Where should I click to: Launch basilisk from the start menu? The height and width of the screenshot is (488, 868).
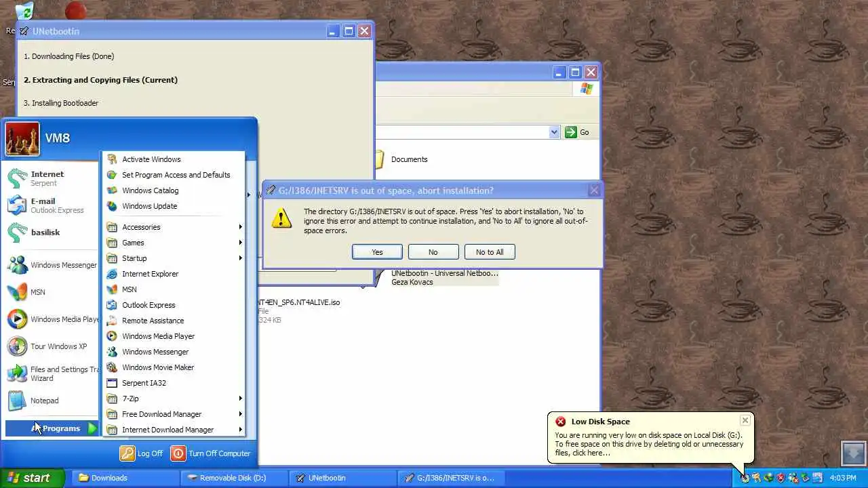click(x=52, y=232)
